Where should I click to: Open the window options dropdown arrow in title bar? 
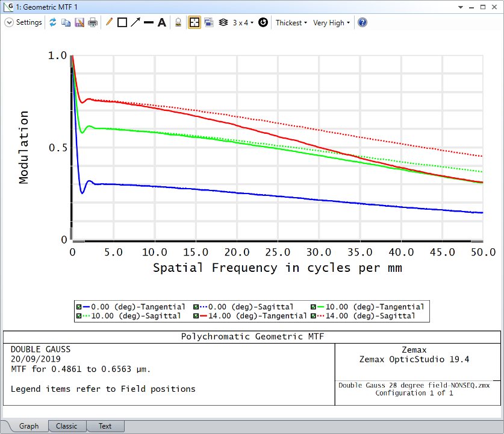[461, 7]
